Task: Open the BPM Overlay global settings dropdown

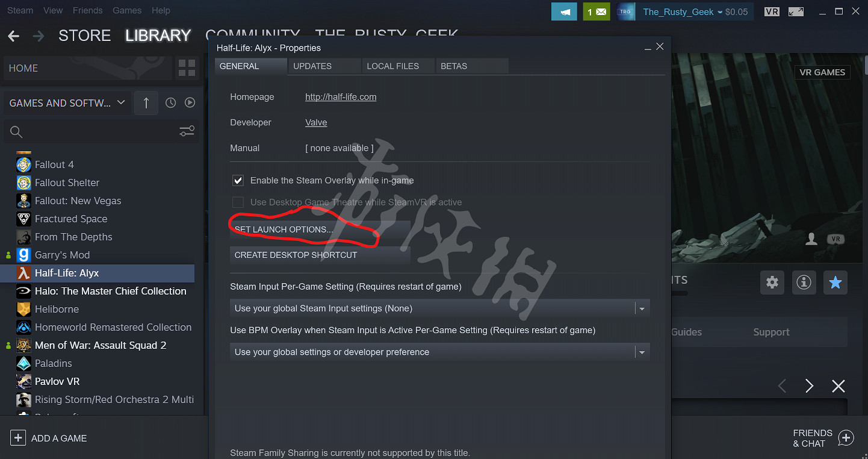Action: [440, 352]
